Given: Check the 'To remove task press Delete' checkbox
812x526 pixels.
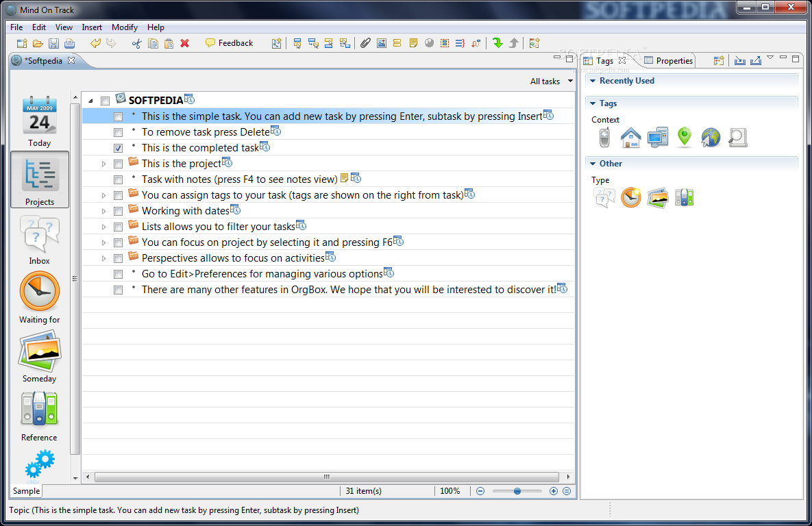Looking at the screenshot, I should (x=118, y=133).
